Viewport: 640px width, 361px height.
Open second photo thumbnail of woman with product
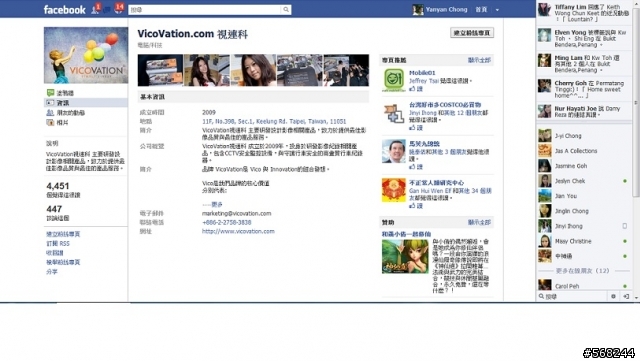pyautogui.click(x=207, y=70)
